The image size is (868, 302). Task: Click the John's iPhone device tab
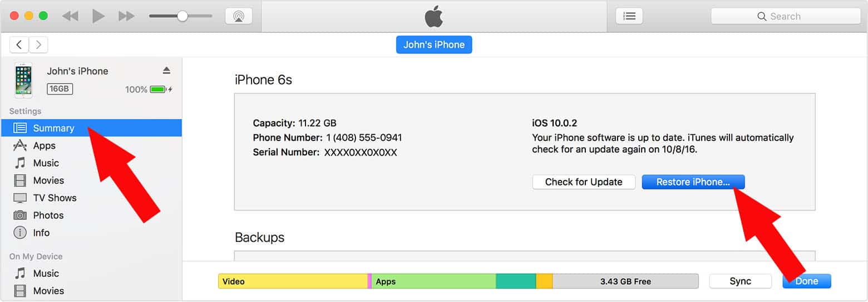click(x=433, y=45)
